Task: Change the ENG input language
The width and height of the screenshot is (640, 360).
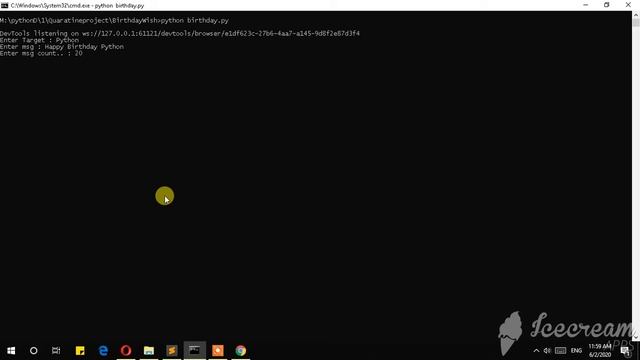Action: tap(576, 351)
